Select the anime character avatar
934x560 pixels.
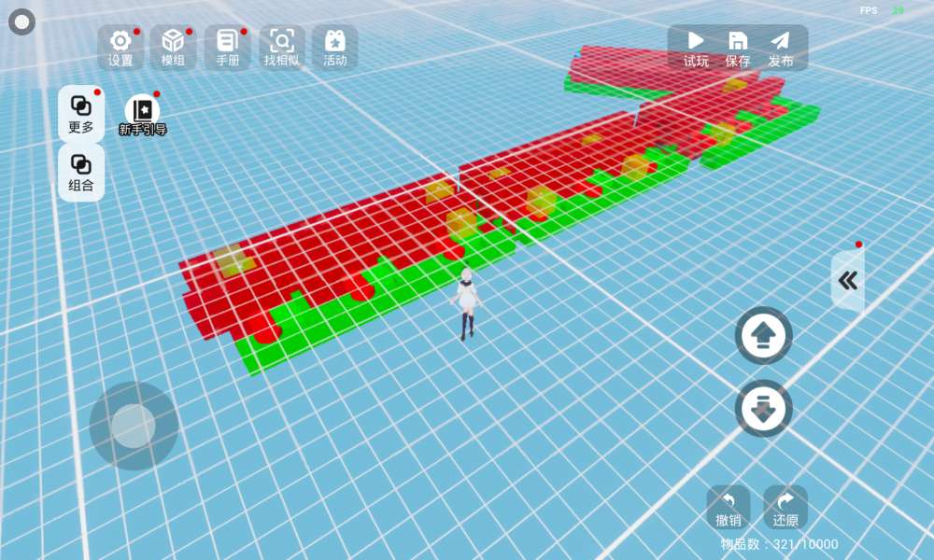466,302
